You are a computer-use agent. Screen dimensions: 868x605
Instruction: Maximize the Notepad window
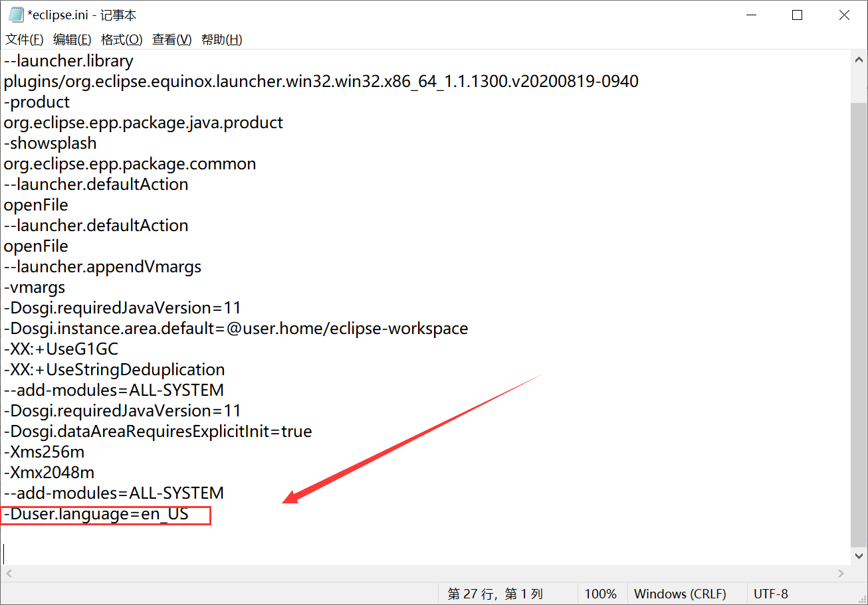point(798,15)
